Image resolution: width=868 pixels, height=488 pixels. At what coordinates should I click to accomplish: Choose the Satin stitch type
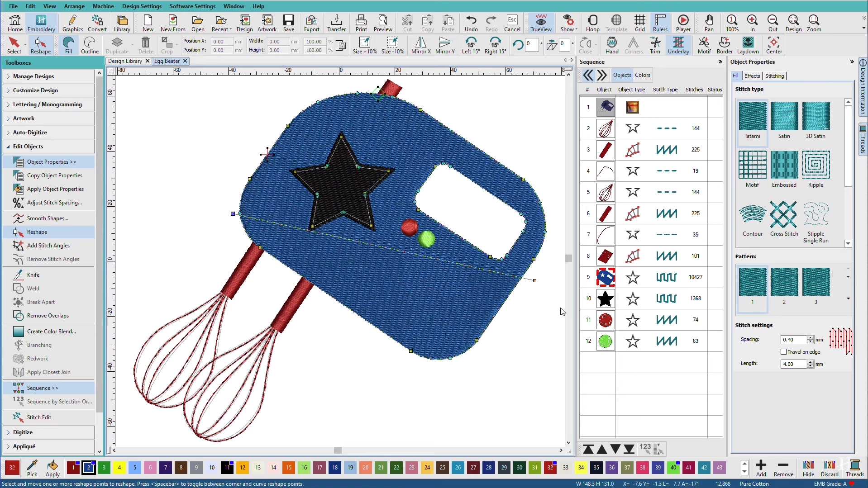click(x=784, y=120)
